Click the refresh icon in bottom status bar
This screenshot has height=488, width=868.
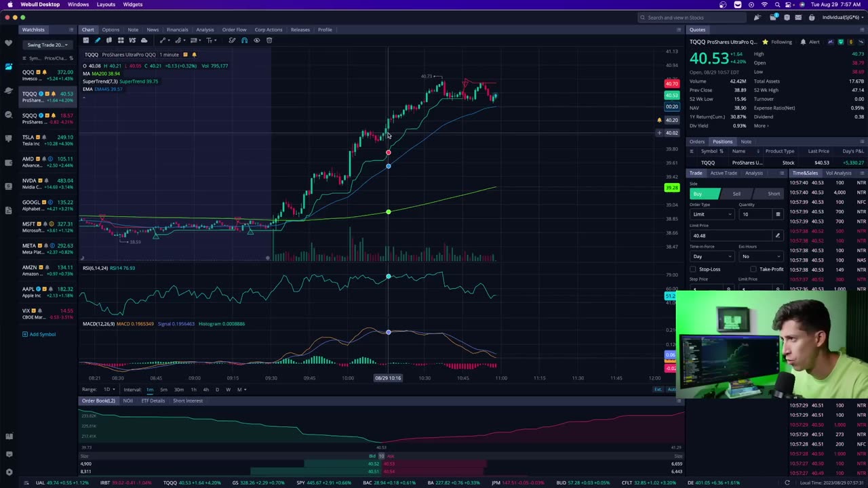[x=787, y=483]
